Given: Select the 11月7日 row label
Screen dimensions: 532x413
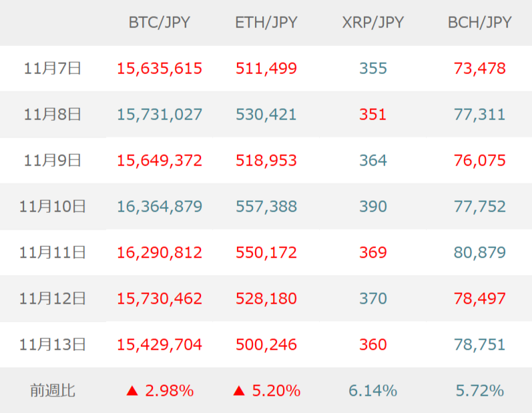Looking at the screenshot, I should pyautogui.click(x=52, y=68).
